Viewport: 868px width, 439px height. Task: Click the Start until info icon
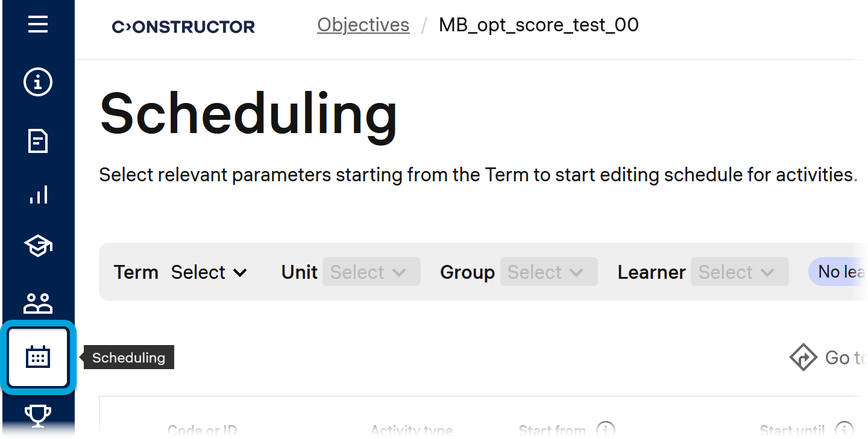(x=844, y=430)
